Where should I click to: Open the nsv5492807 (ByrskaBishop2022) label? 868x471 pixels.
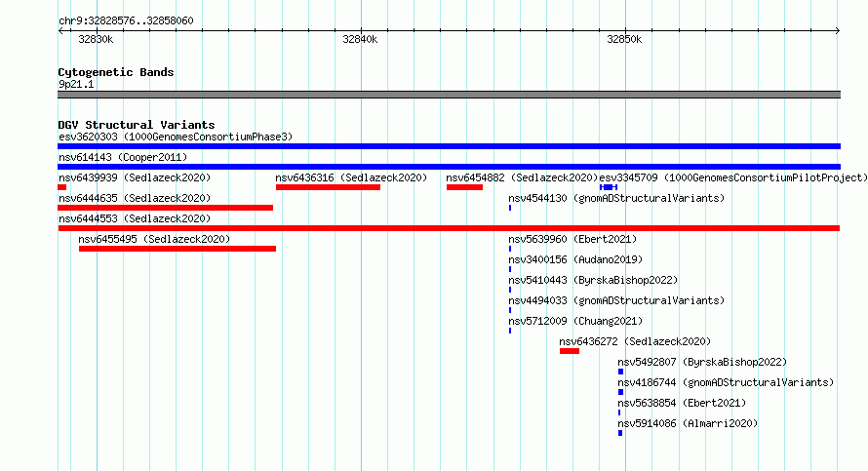pos(702,362)
